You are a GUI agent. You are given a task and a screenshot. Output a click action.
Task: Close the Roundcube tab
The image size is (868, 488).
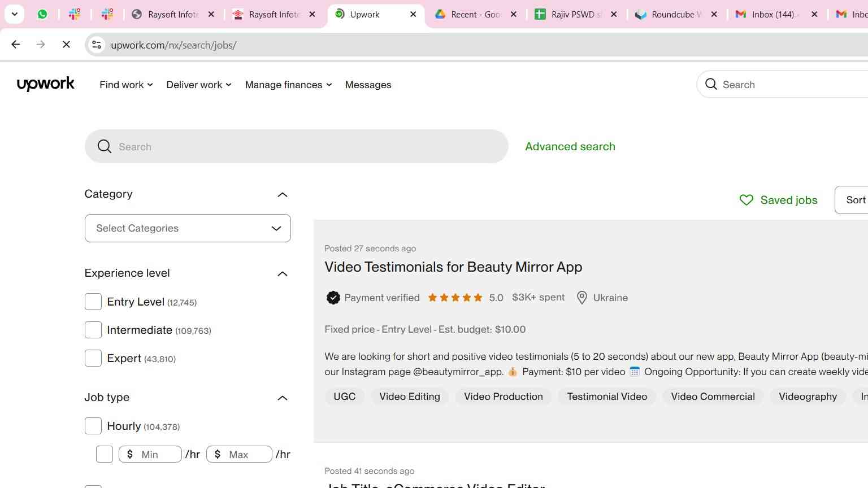714,14
